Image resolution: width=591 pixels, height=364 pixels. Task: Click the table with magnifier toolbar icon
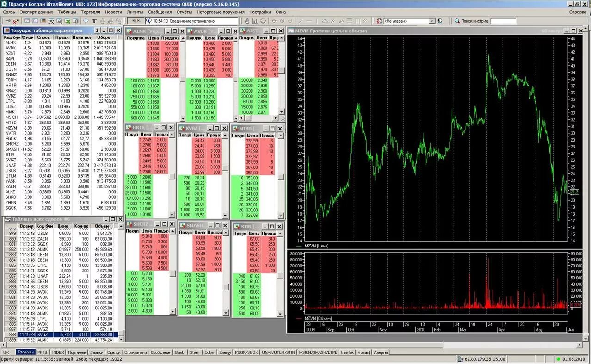click(x=59, y=21)
